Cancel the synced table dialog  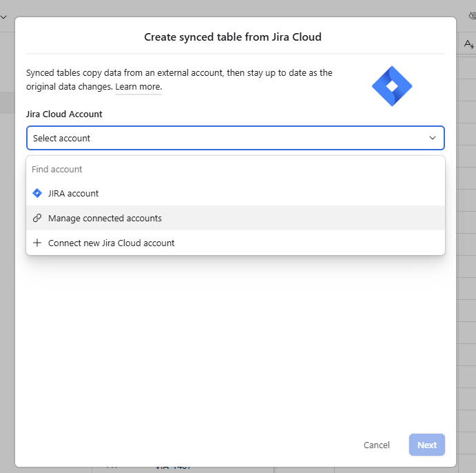pyautogui.click(x=376, y=445)
